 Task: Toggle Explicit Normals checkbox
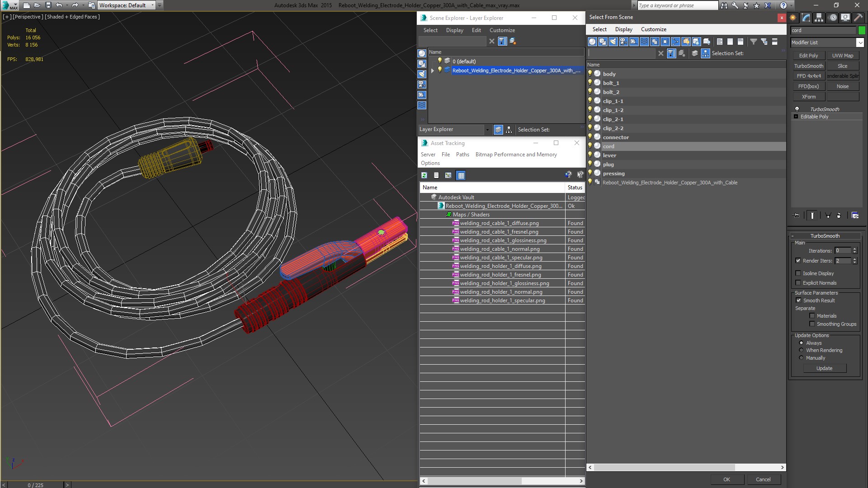(x=798, y=283)
